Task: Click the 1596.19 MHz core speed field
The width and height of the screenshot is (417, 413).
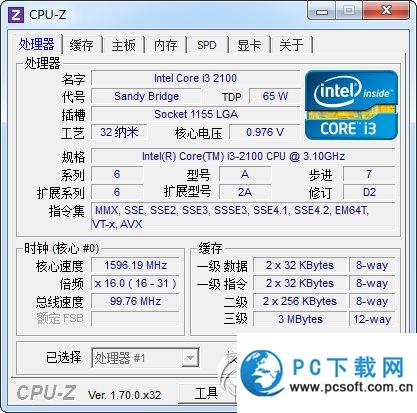Action: point(135,265)
